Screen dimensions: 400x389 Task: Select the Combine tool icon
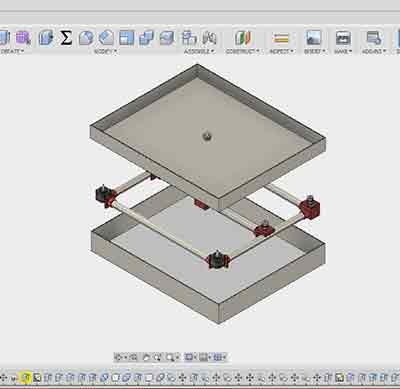point(146,38)
